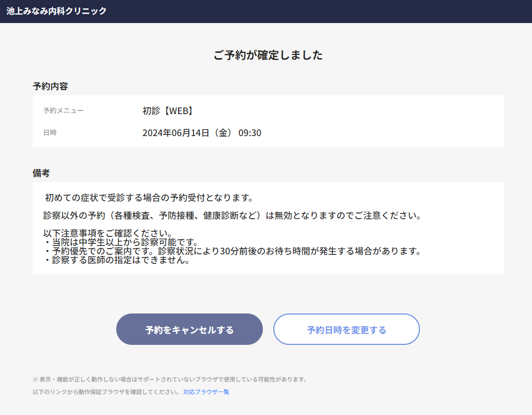Click the note starting 予約優先でのご案内です
The image size is (532, 415).
pyautogui.click(x=233, y=251)
